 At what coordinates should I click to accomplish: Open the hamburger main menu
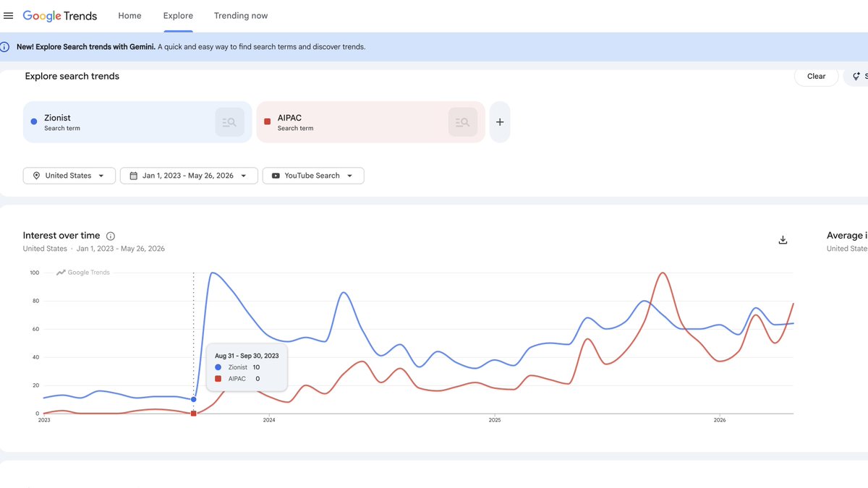coord(9,15)
